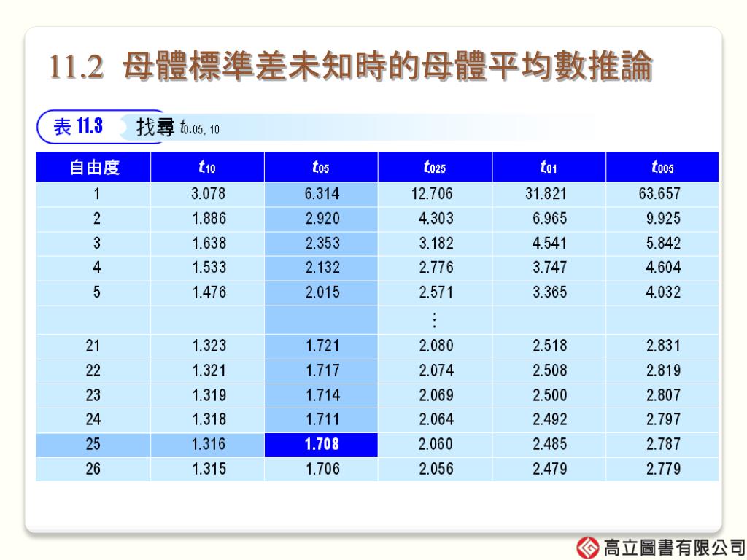Click the value 4.032

pyautogui.click(x=663, y=292)
